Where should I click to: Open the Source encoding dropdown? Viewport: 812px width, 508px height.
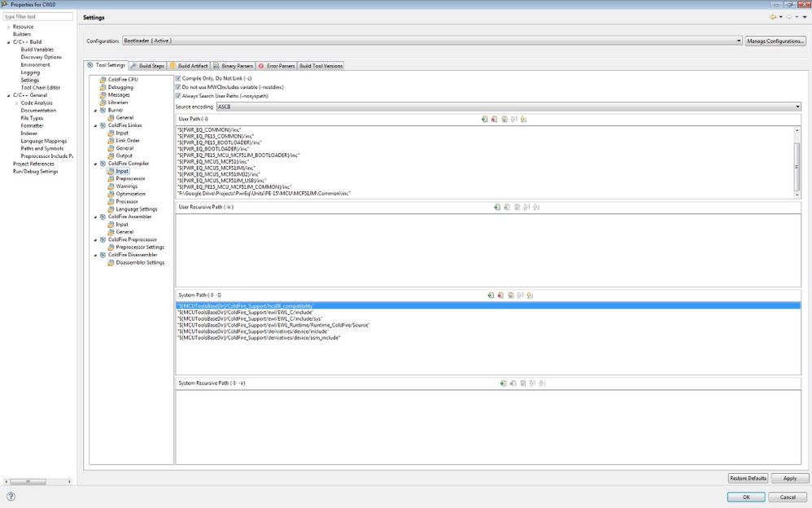click(509, 107)
